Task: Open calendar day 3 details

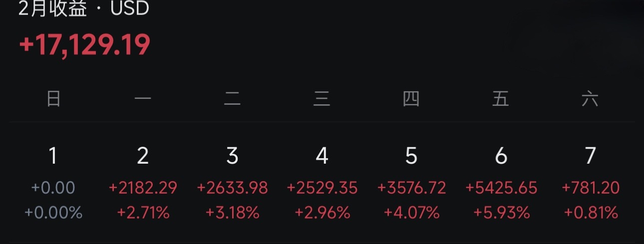Action: pyautogui.click(x=232, y=156)
